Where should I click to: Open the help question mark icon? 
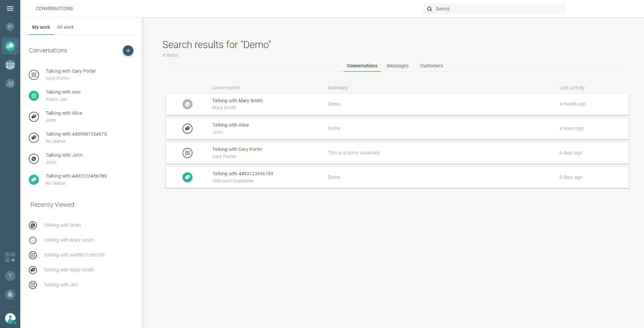pyautogui.click(x=10, y=276)
